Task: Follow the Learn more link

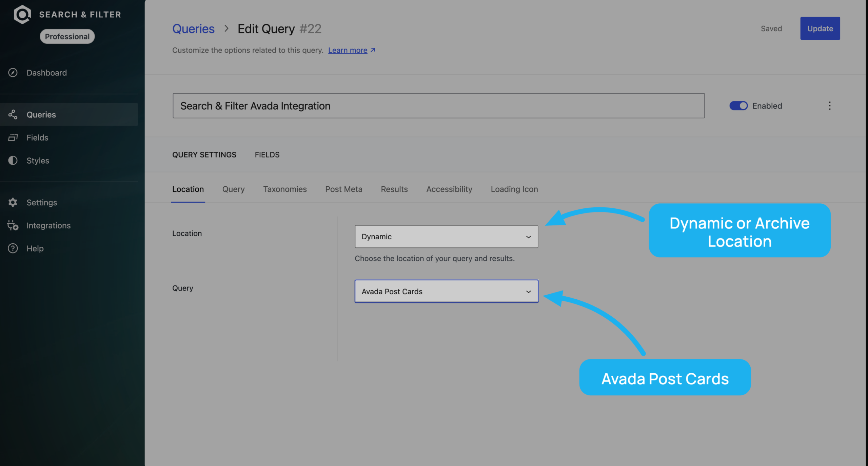Action: click(x=348, y=50)
